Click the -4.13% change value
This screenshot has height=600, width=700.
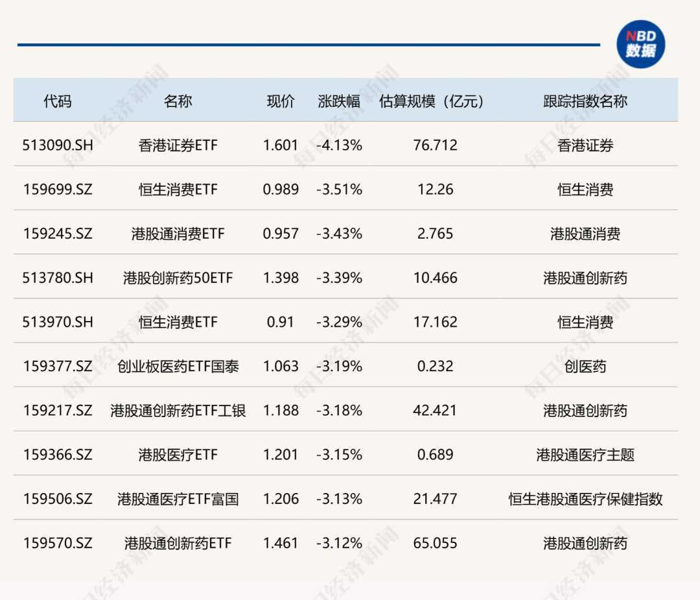339,145
